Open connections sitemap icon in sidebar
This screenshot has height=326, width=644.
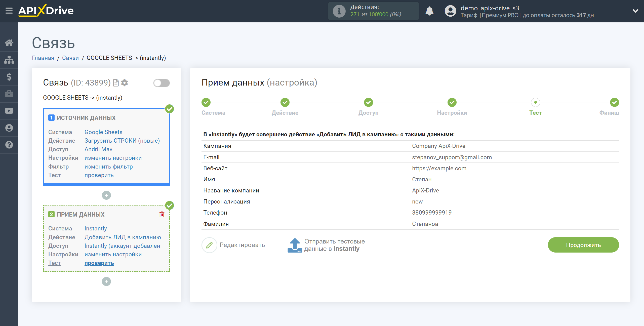click(x=9, y=60)
